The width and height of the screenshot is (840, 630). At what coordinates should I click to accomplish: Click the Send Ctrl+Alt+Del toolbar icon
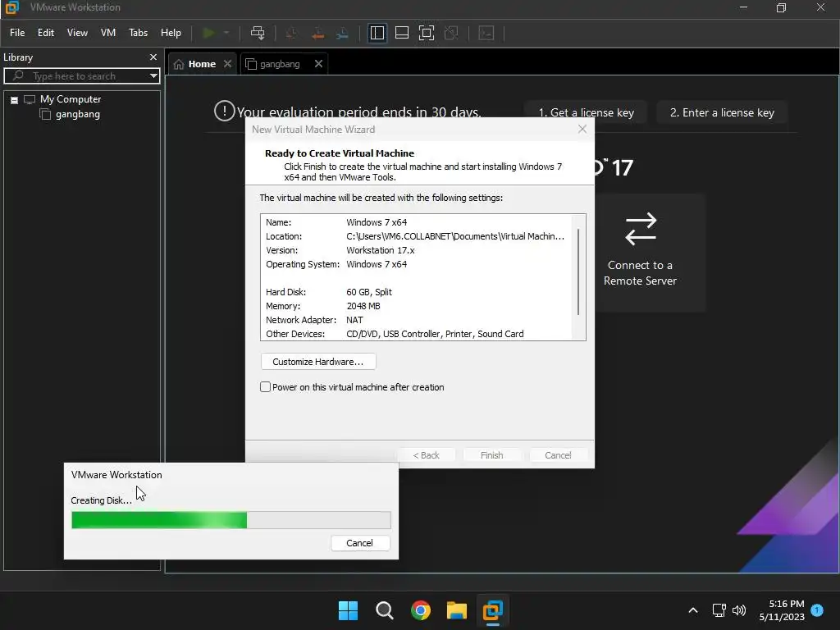pyautogui.click(x=258, y=33)
